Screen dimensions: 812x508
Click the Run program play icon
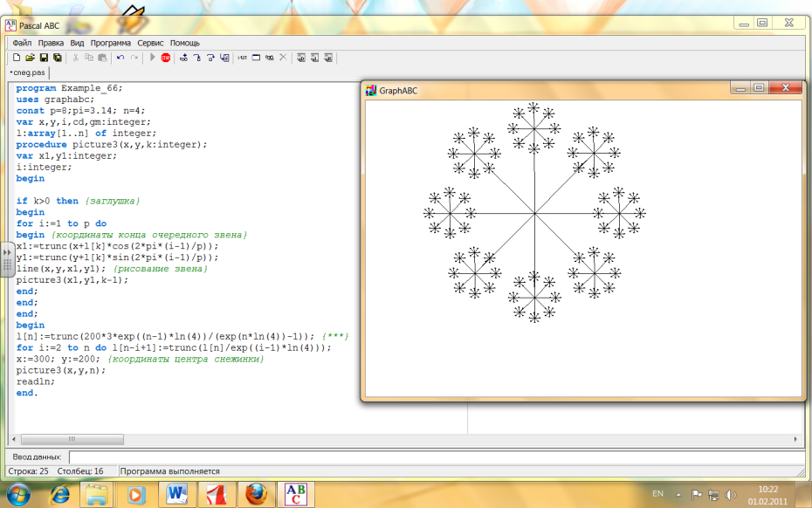(153, 58)
